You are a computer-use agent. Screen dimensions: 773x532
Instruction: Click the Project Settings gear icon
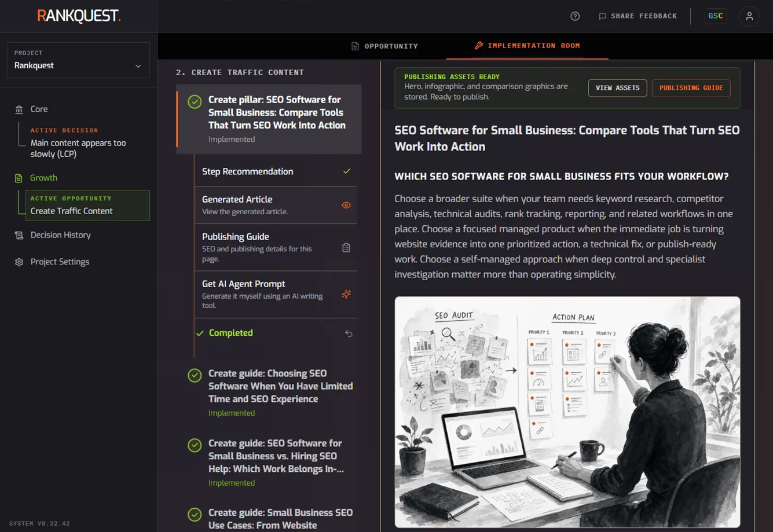pos(19,262)
